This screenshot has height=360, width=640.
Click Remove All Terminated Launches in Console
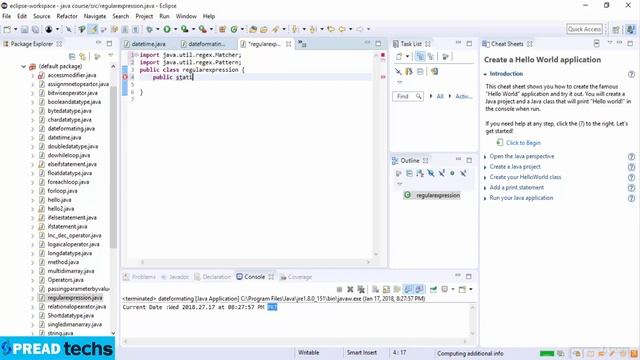pos(361,289)
